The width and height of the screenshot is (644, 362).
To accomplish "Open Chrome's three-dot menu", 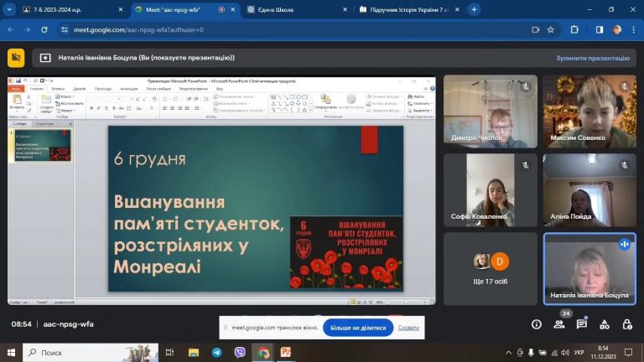I will tap(634, 29).
